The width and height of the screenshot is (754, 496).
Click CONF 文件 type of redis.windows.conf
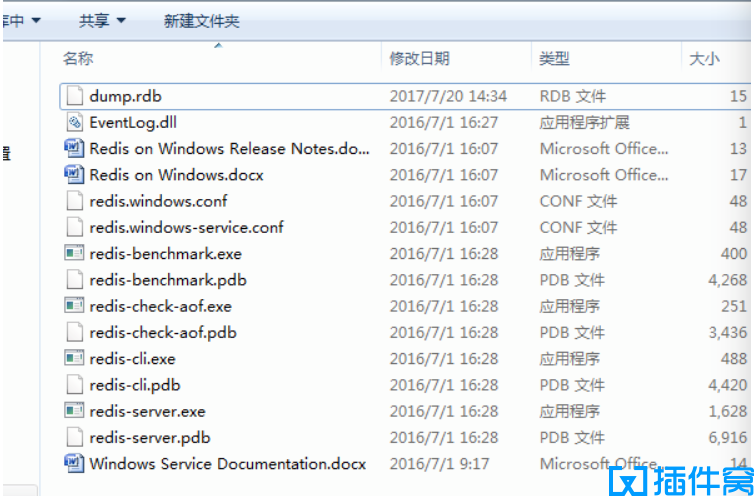click(578, 201)
